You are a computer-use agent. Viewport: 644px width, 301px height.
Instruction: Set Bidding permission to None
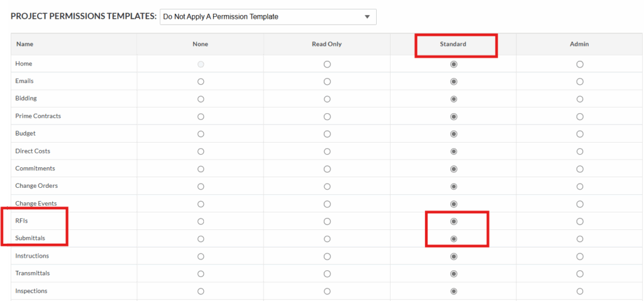click(201, 99)
